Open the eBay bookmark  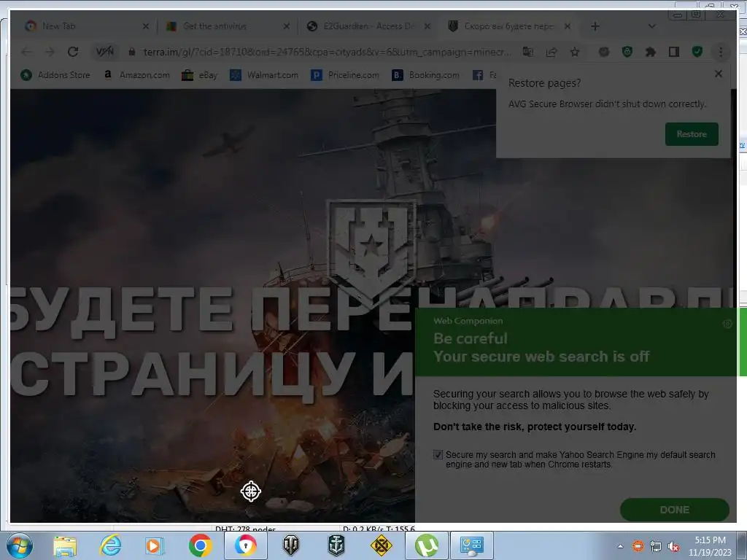click(x=200, y=75)
